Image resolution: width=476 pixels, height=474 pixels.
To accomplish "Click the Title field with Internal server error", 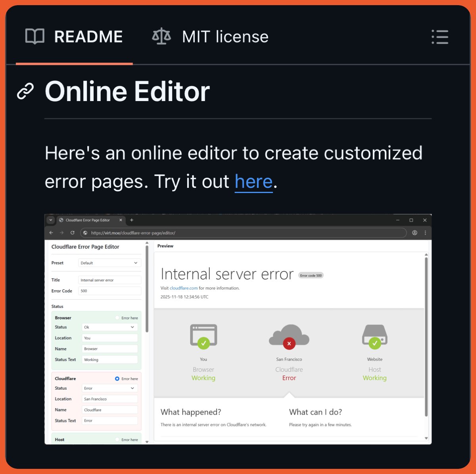I will tap(109, 280).
